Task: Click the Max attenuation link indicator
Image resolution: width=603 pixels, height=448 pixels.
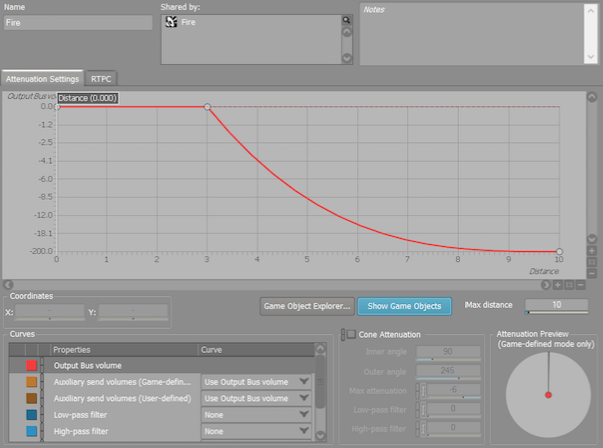Action: (x=418, y=391)
